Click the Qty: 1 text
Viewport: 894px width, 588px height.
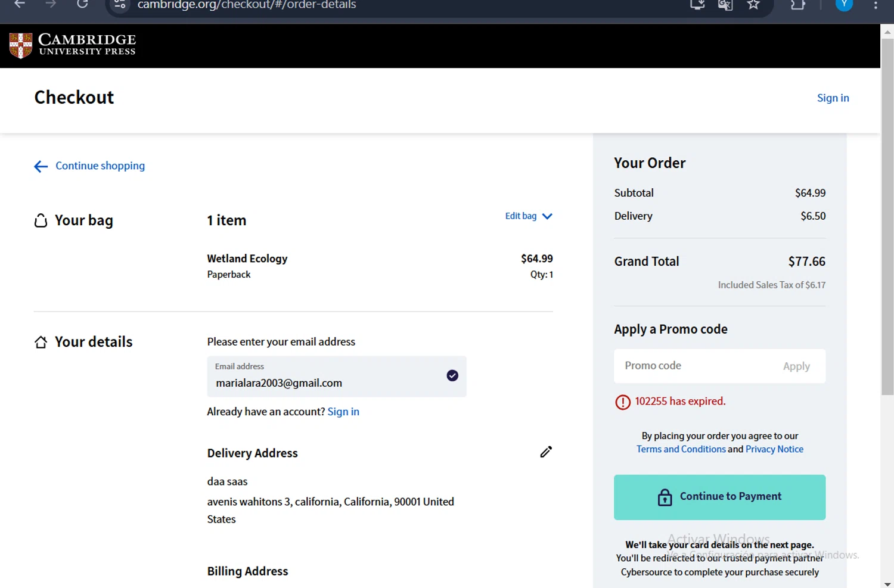point(542,275)
